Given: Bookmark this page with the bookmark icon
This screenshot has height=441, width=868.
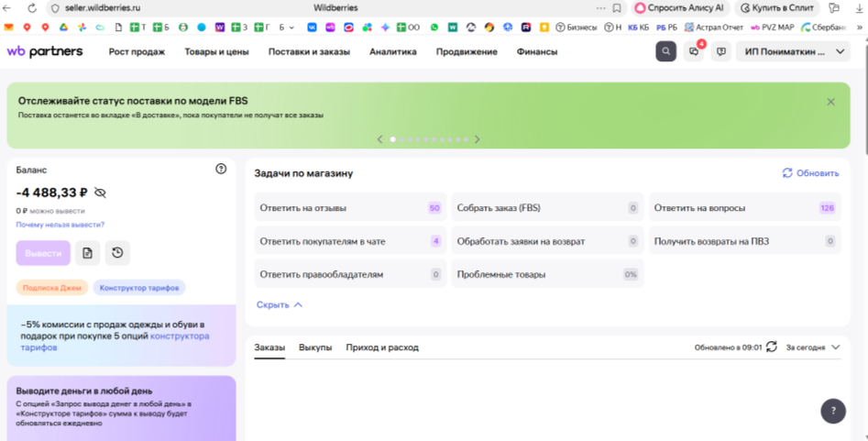Looking at the screenshot, I should [x=617, y=8].
